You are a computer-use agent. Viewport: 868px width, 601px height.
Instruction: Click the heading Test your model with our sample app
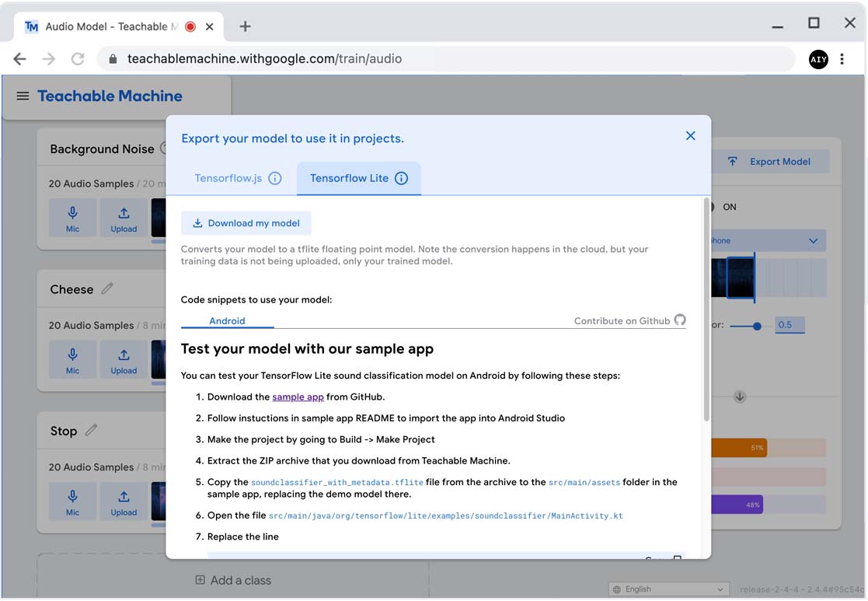click(x=307, y=349)
